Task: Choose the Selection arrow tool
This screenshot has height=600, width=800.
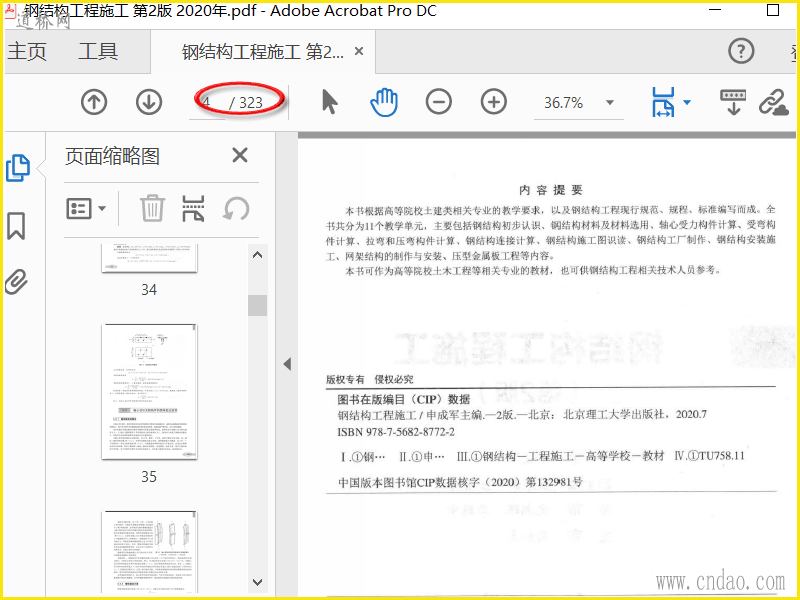Action: pyautogui.click(x=330, y=101)
